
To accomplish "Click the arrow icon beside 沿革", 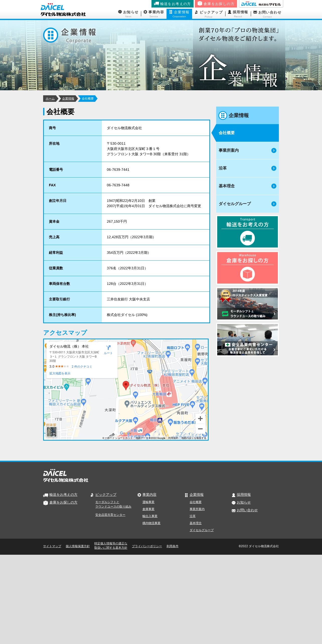I will pyautogui.click(x=274, y=168).
